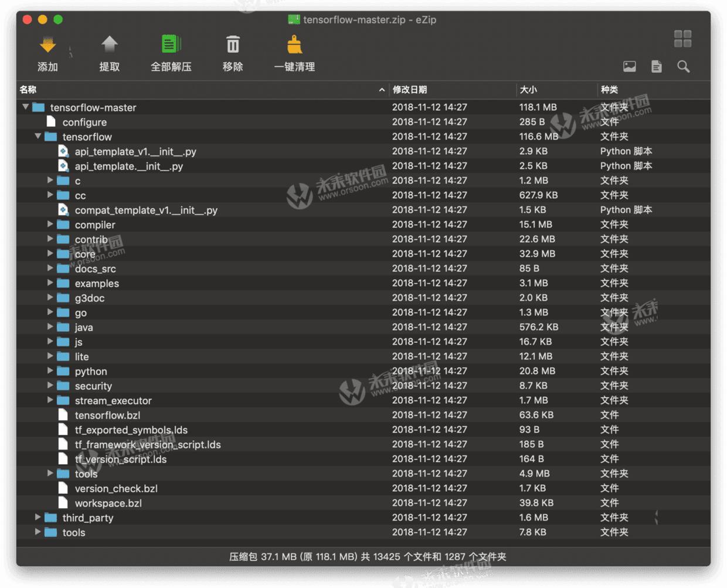The width and height of the screenshot is (727, 588).
Task: Click the Extract (提取) toolbar icon
Action: coord(110,45)
